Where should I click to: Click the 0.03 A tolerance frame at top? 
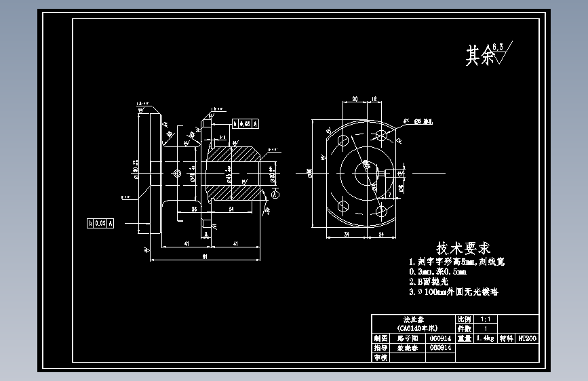[x=246, y=123]
